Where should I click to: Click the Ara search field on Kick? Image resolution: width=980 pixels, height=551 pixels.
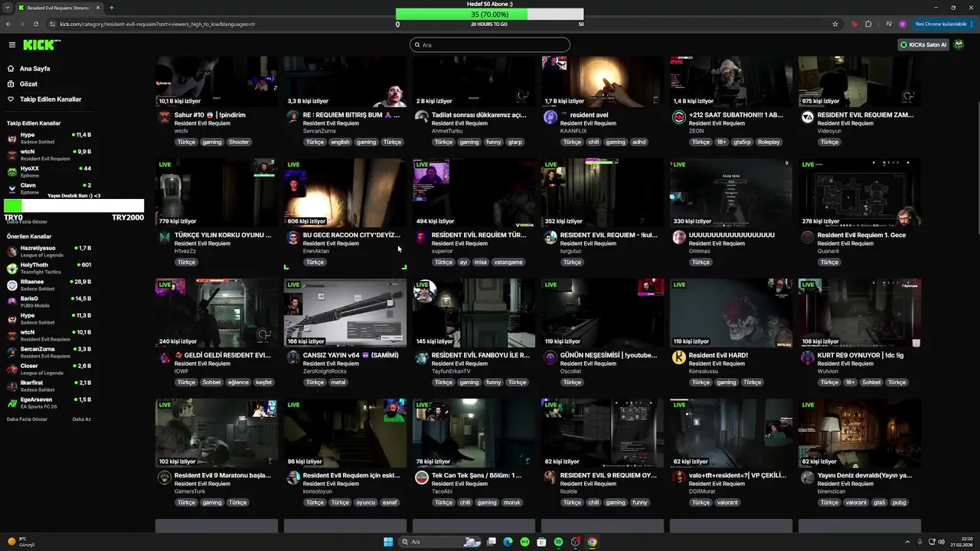pos(490,45)
